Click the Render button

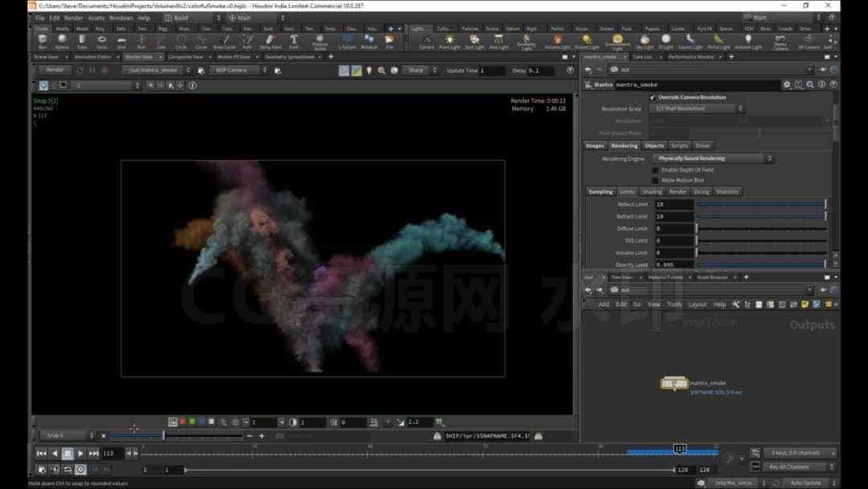coord(55,70)
